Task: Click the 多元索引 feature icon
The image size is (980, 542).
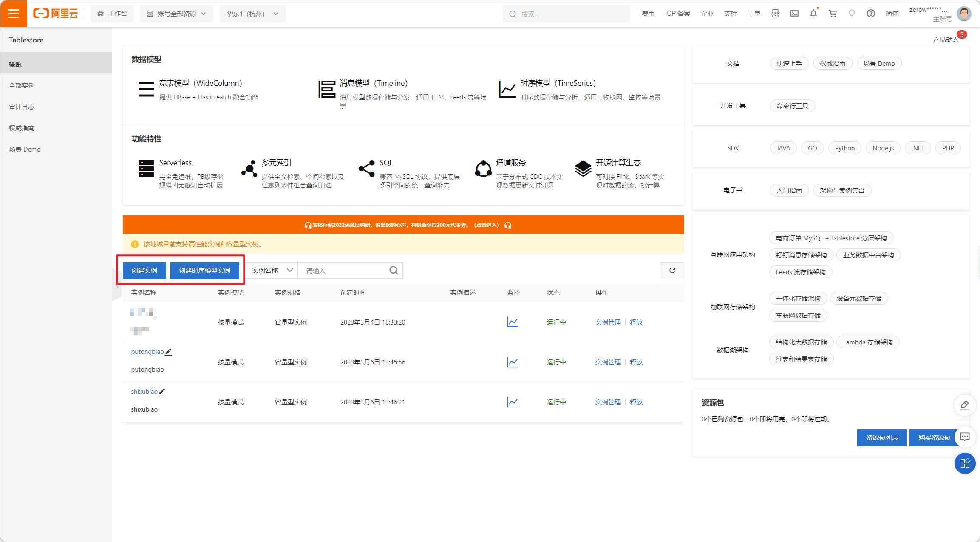Action: [249, 169]
